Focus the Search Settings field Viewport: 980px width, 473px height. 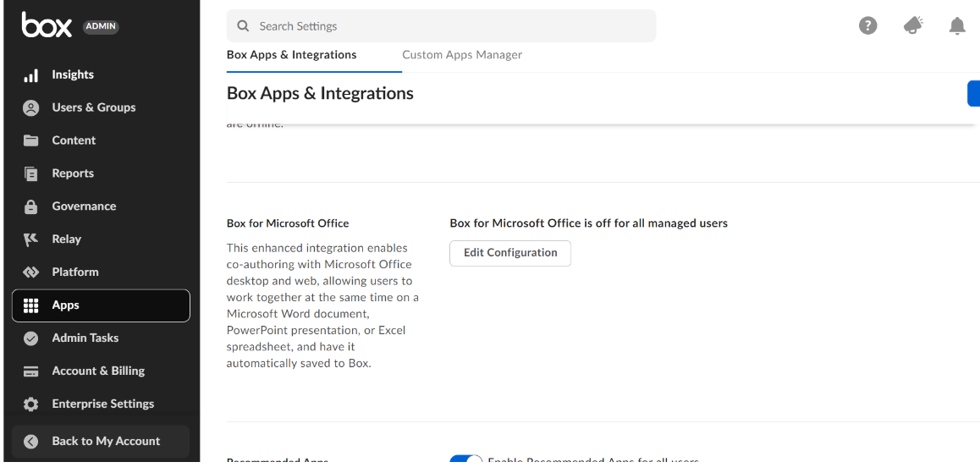[441, 26]
